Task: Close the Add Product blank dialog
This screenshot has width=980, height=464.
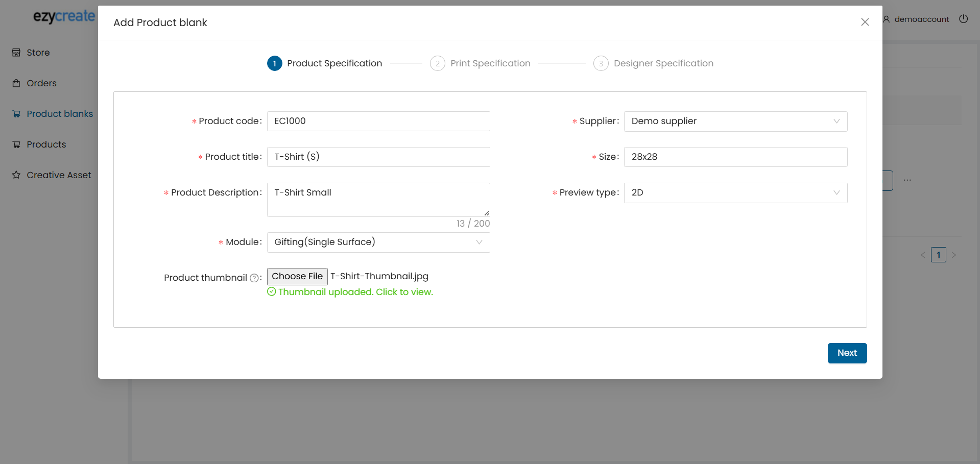Action: (865, 22)
